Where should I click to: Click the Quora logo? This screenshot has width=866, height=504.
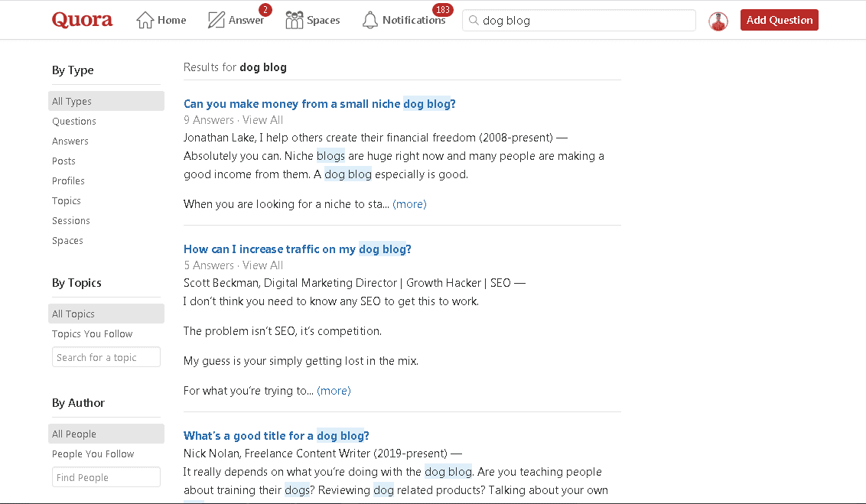coord(82,20)
